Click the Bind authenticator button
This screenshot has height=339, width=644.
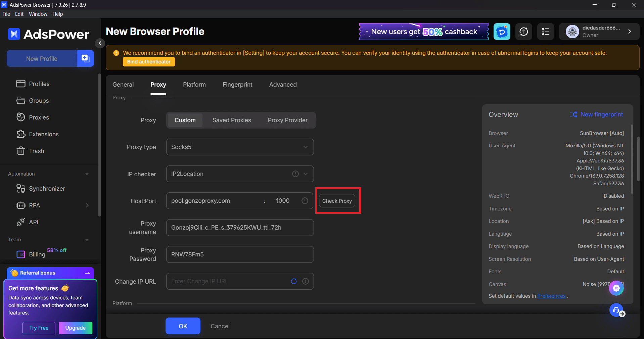pos(149,62)
